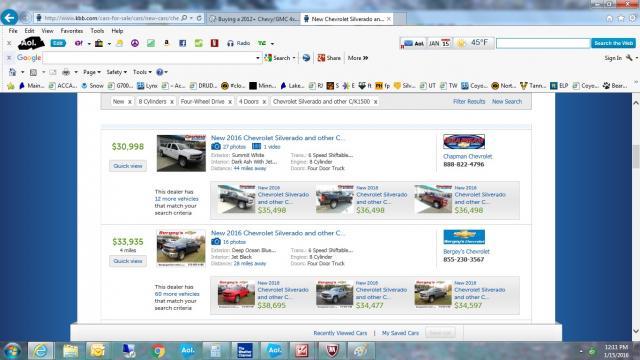
Task: Switch to Buying a 2012+ Chevy/GMC tab
Action: click(253, 19)
